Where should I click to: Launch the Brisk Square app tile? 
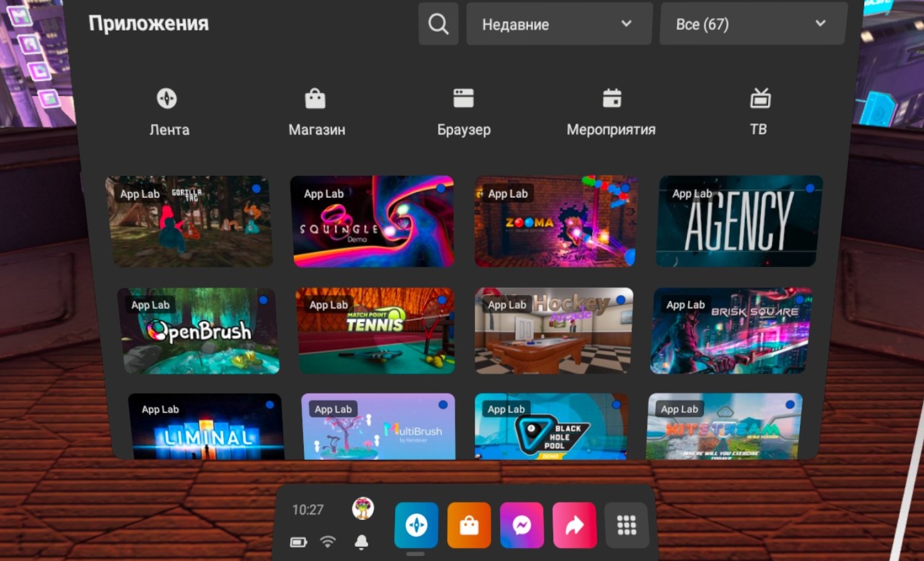731,331
